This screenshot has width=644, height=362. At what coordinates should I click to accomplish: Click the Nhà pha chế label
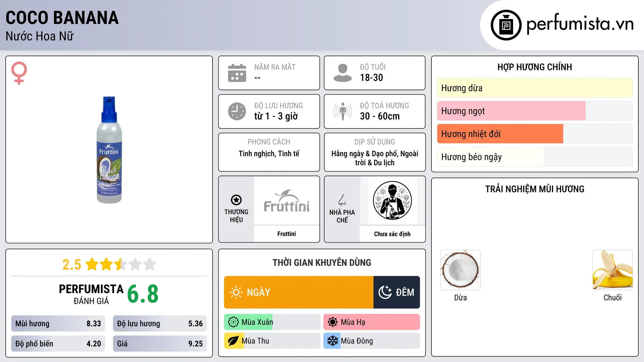click(342, 216)
